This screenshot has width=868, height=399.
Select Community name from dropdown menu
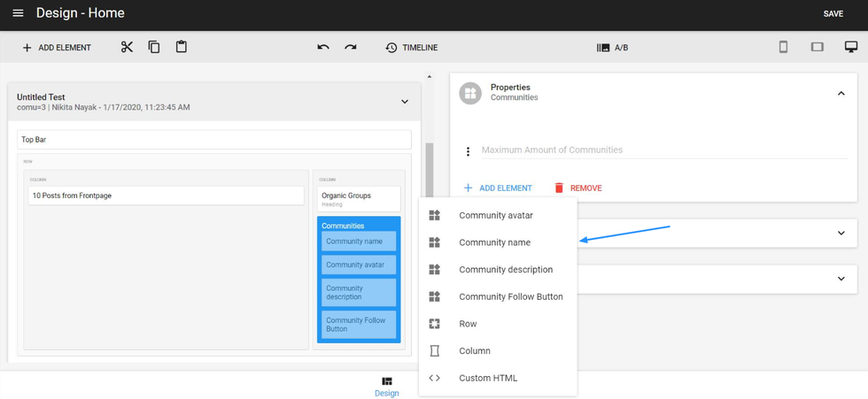pyautogui.click(x=494, y=242)
